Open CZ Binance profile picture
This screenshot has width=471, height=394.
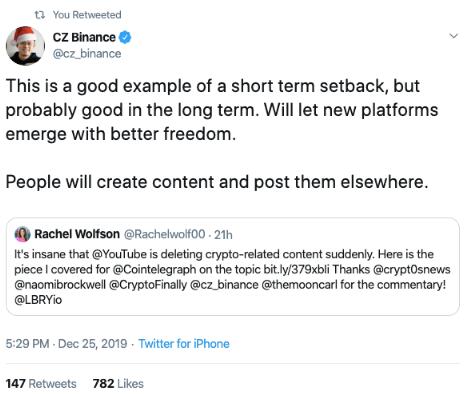25,46
